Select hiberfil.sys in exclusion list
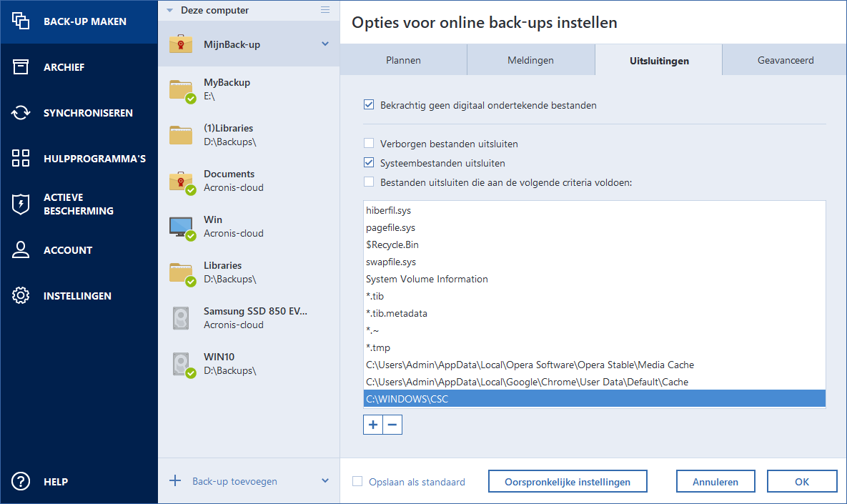Screen dimensions: 847x504 click(594, 210)
